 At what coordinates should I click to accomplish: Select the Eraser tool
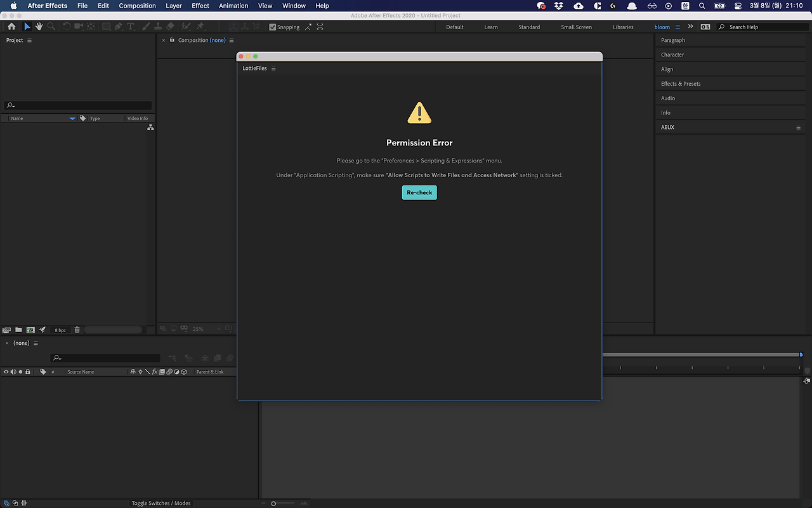(x=169, y=27)
